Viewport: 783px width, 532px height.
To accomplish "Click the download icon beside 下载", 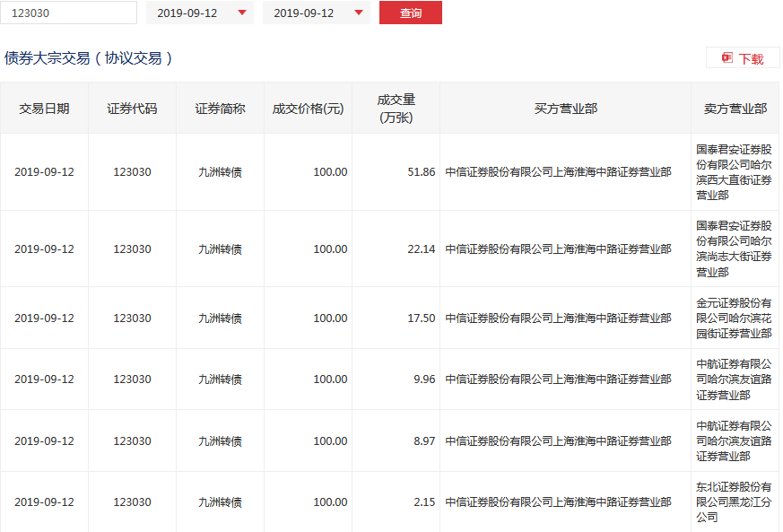I will (x=726, y=58).
